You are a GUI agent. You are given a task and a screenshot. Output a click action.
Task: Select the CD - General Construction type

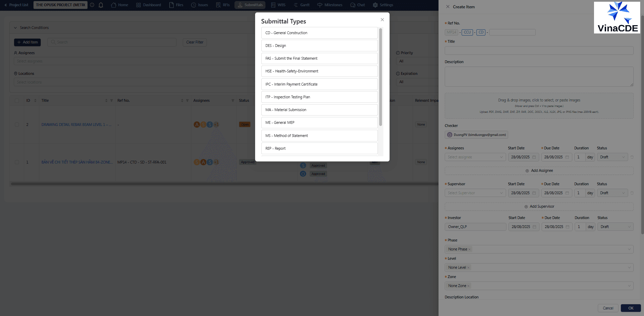pyautogui.click(x=319, y=33)
